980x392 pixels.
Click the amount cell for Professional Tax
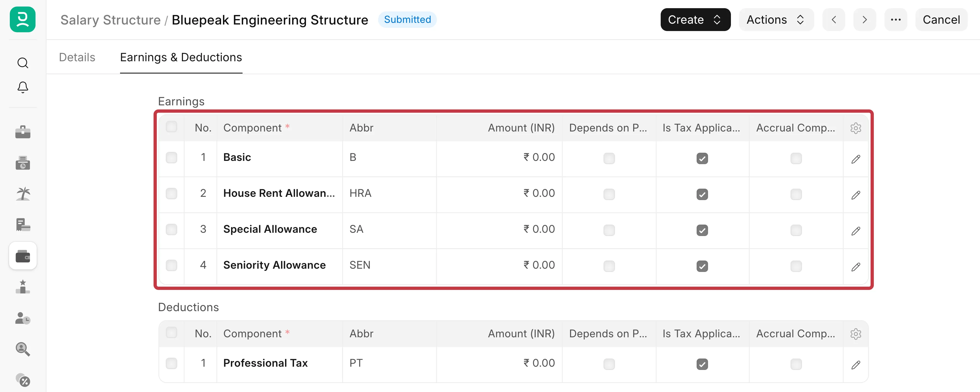[x=500, y=365]
